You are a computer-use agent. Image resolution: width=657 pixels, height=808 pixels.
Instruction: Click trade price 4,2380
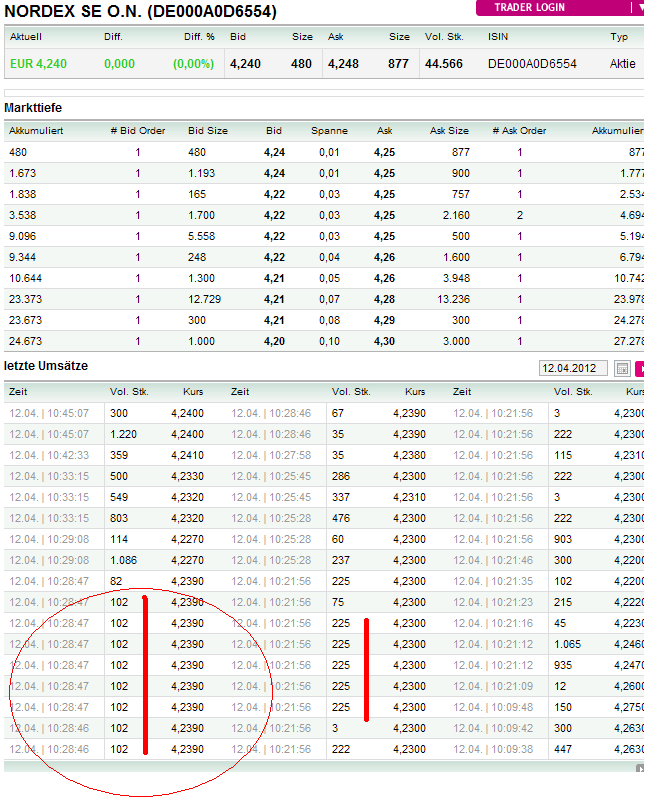tap(410, 456)
